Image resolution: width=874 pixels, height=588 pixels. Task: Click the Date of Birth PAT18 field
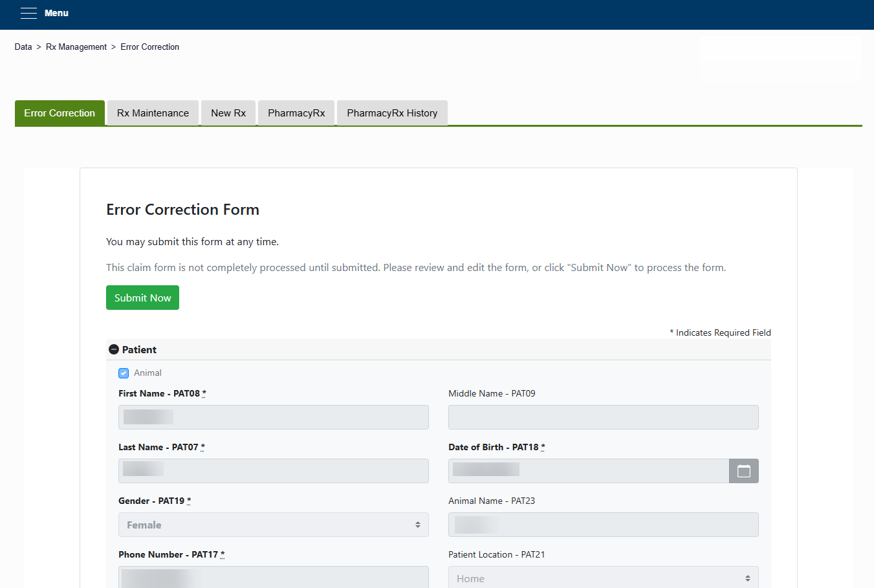click(589, 471)
